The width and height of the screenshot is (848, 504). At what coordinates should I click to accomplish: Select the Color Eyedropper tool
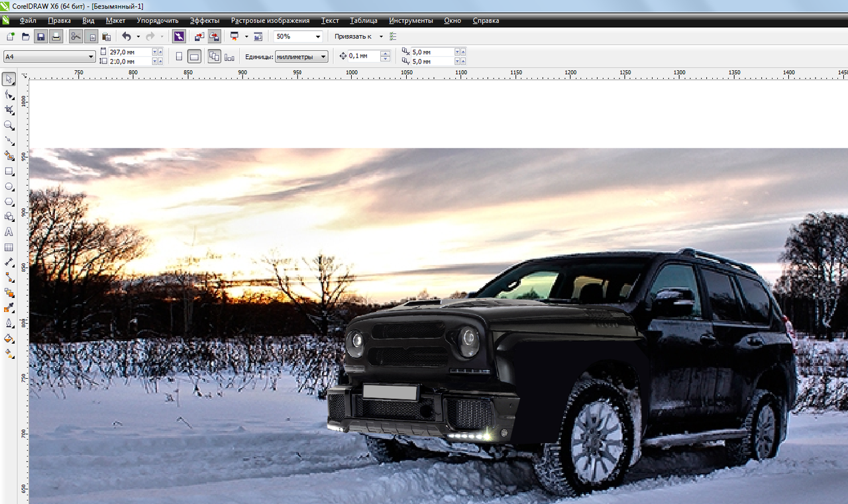point(9,308)
